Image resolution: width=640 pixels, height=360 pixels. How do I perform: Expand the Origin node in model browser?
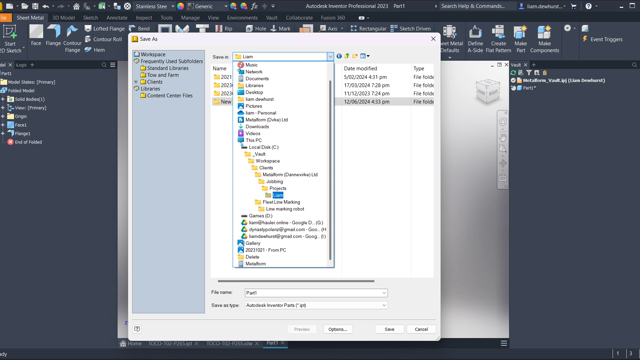coord(3,116)
